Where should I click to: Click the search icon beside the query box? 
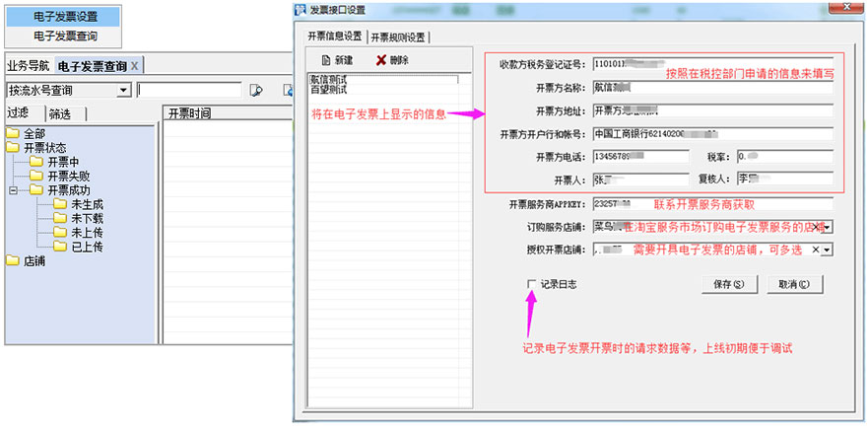point(256,90)
